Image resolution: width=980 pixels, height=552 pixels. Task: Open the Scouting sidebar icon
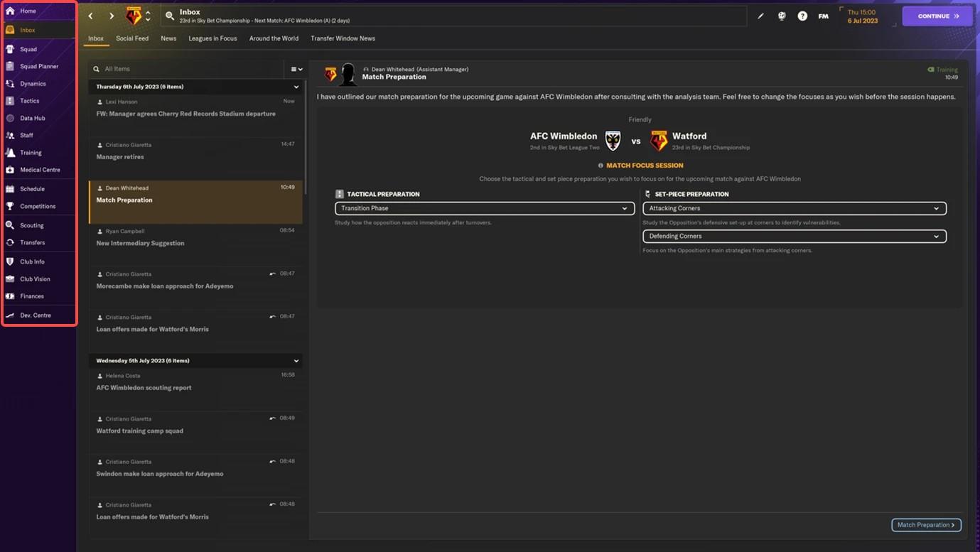(10, 225)
